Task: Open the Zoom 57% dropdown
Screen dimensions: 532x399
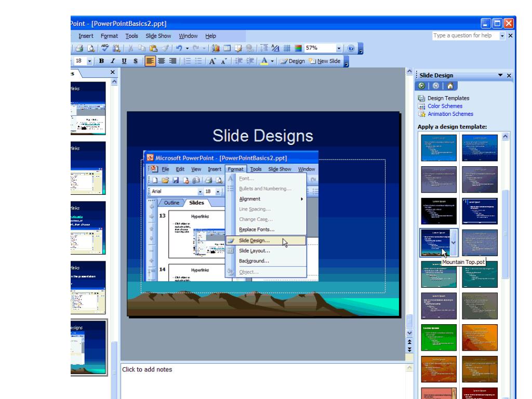Action: 339,48
